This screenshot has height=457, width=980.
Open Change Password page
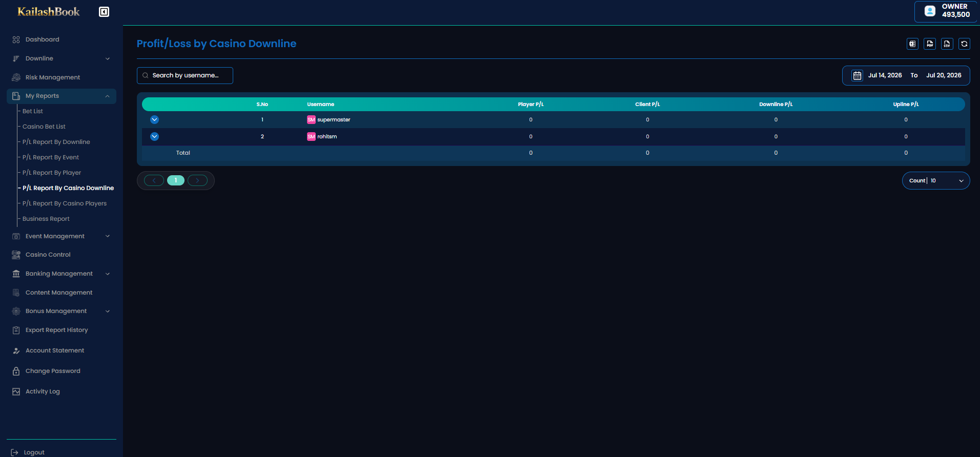tap(53, 371)
